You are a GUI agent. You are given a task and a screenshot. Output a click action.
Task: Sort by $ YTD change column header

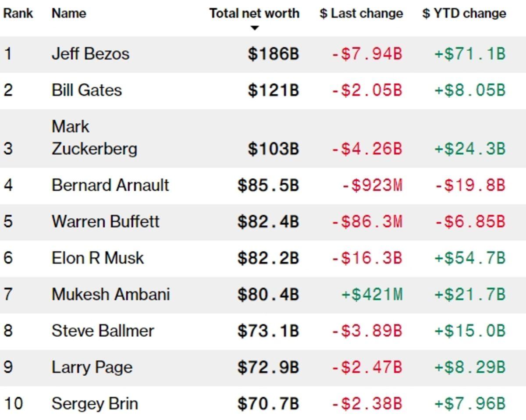point(464,13)
